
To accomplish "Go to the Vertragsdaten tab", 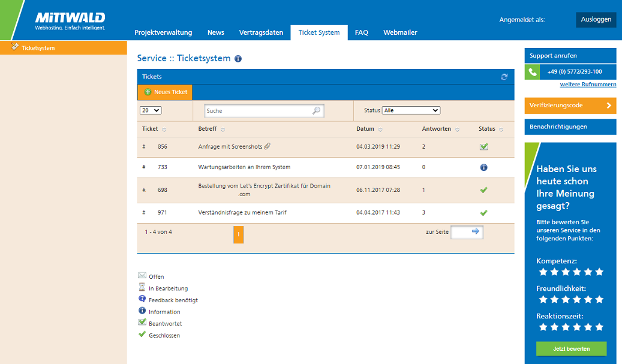I will [x=261, y=32].
